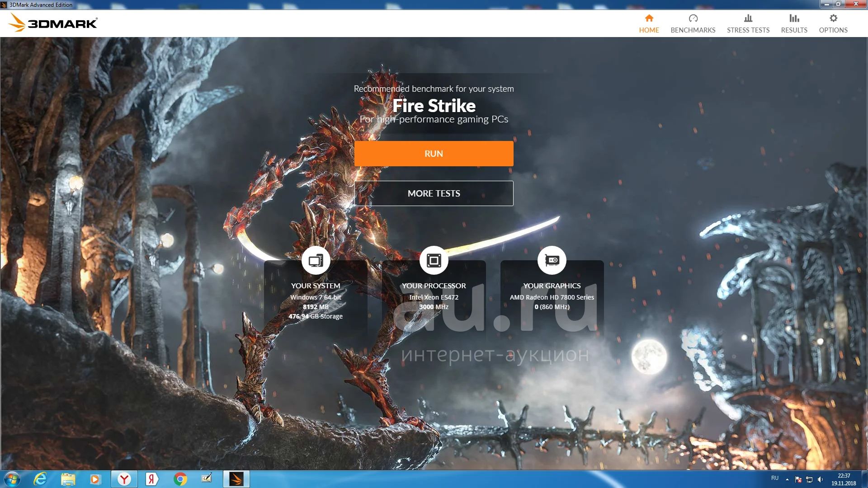Click the 8192 MB memory text
868x488 pixels.
316,307
